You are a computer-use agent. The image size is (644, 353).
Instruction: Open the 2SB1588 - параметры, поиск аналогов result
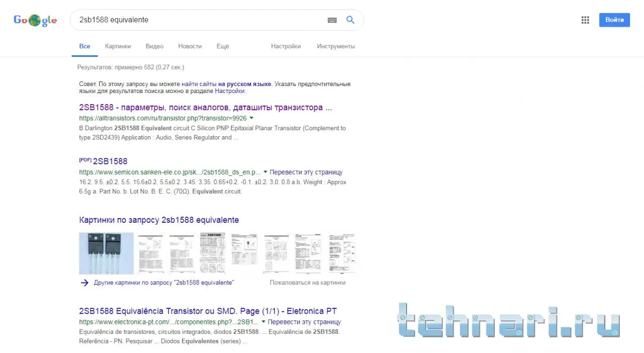point(205,108)
